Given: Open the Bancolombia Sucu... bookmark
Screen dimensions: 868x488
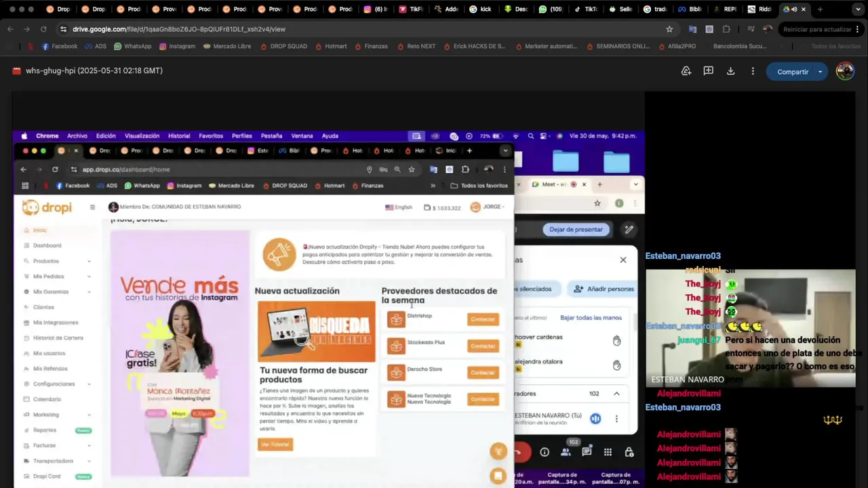Looking at the screenshot, I should (x=739, y=46).
